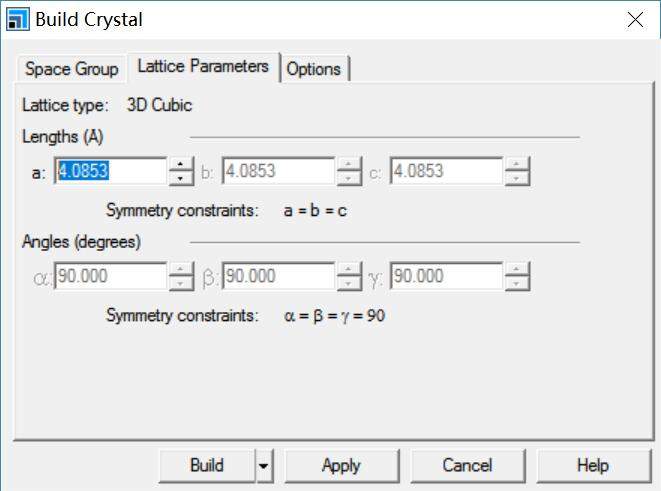Decrease length a with down arrow
This screenshot has width=661, height=491.
coord(181,178)
